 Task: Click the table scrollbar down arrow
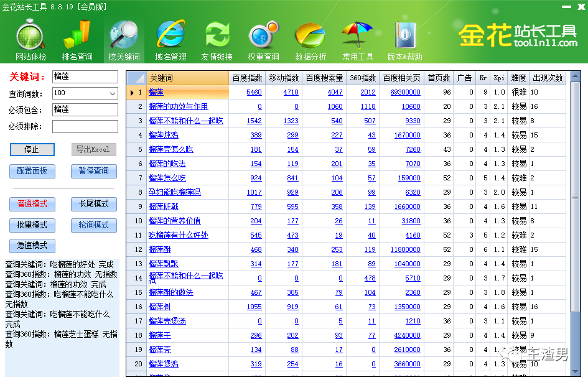(x=575, y=371)
